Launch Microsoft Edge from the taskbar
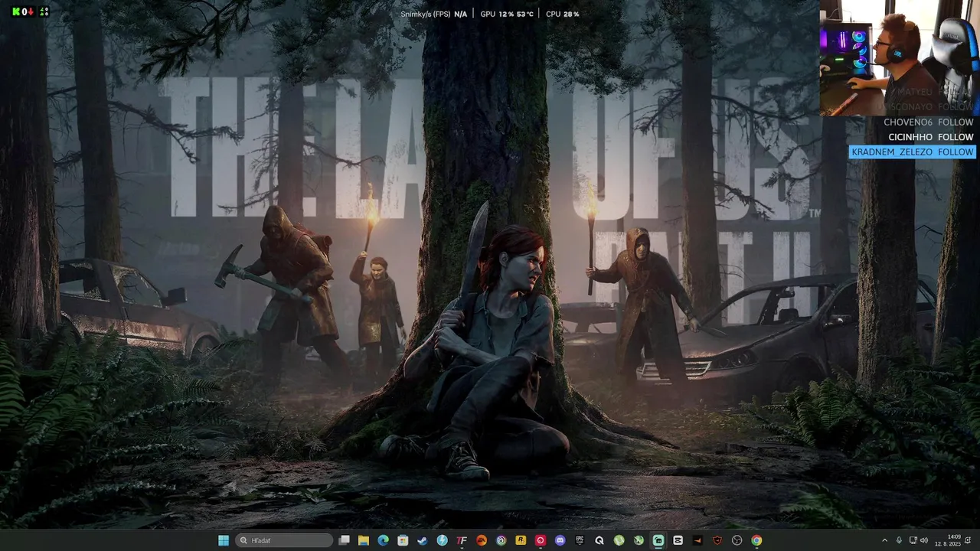 384,540
